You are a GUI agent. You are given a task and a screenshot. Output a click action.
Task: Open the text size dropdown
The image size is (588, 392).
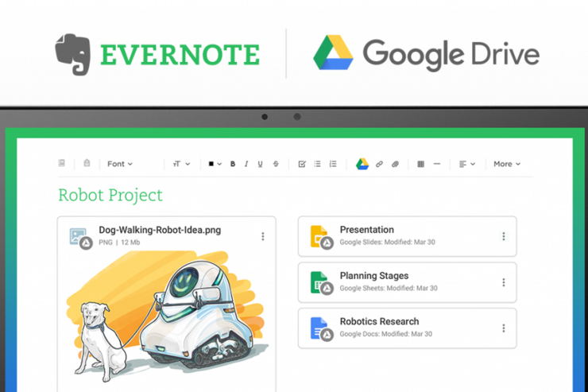point(181,164)
